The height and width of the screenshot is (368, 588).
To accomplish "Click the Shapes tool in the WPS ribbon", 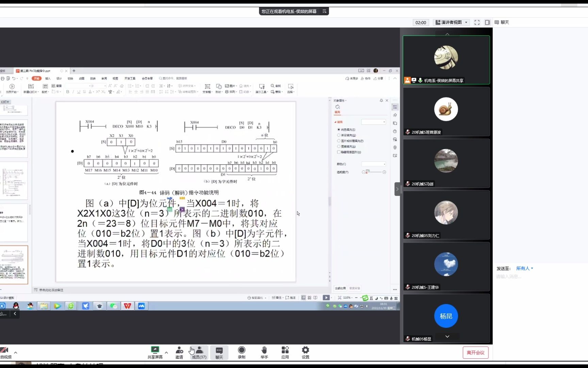I will point(218,88).
